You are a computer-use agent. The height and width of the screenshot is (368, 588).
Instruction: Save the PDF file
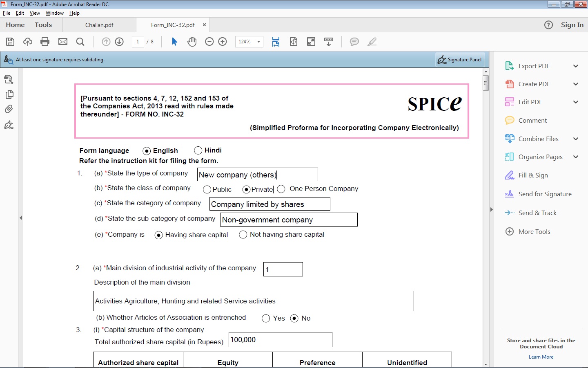(x=10, y=41)
